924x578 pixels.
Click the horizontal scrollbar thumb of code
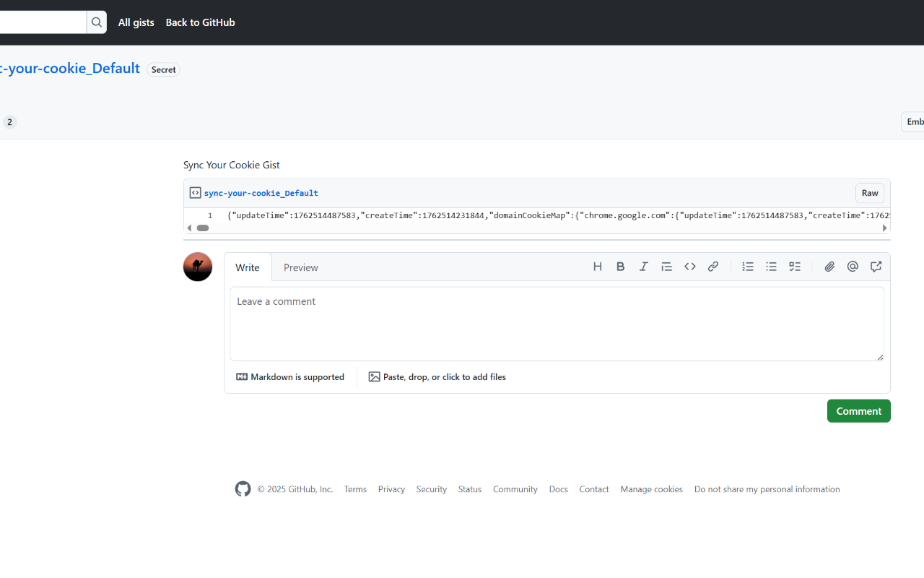[203, 228]
